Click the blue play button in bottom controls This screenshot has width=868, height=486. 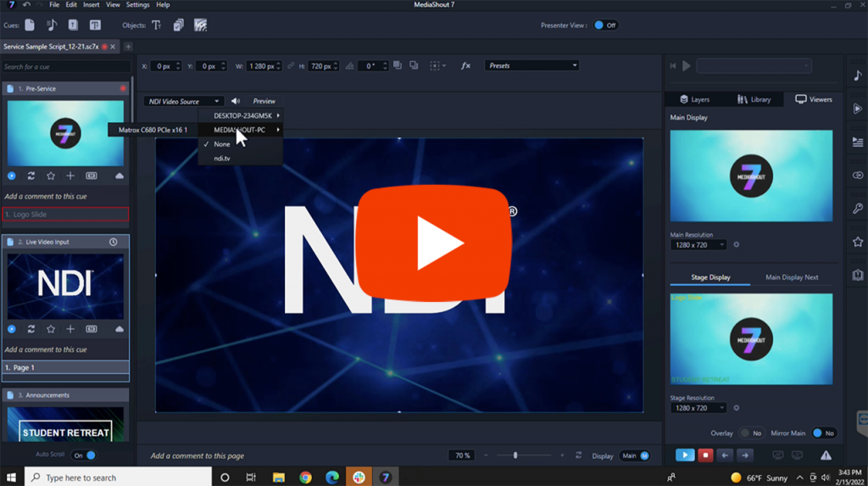[685, 455]
